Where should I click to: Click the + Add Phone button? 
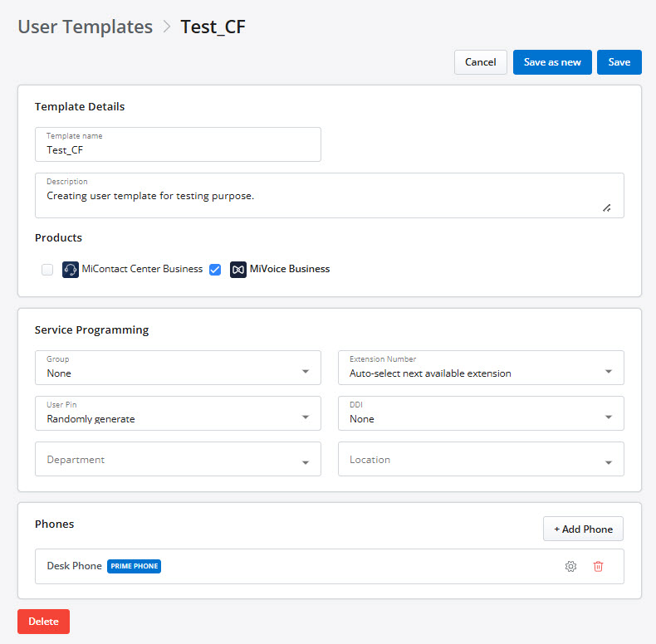[583, 529]
